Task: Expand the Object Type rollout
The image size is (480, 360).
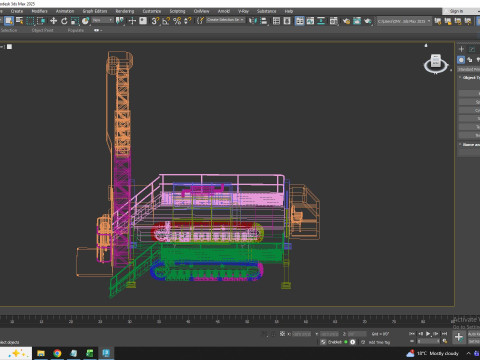Action: coord(469,77)
